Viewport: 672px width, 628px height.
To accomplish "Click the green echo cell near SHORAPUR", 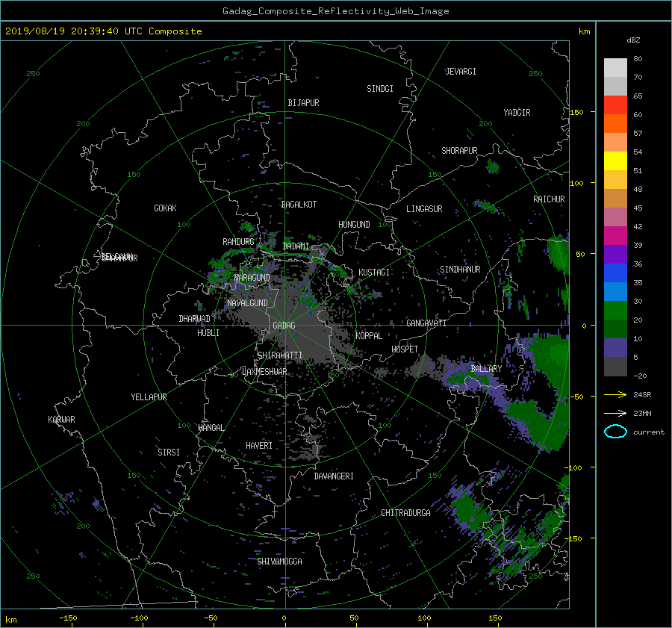I will pyautogui.click(x=493, y=167).
